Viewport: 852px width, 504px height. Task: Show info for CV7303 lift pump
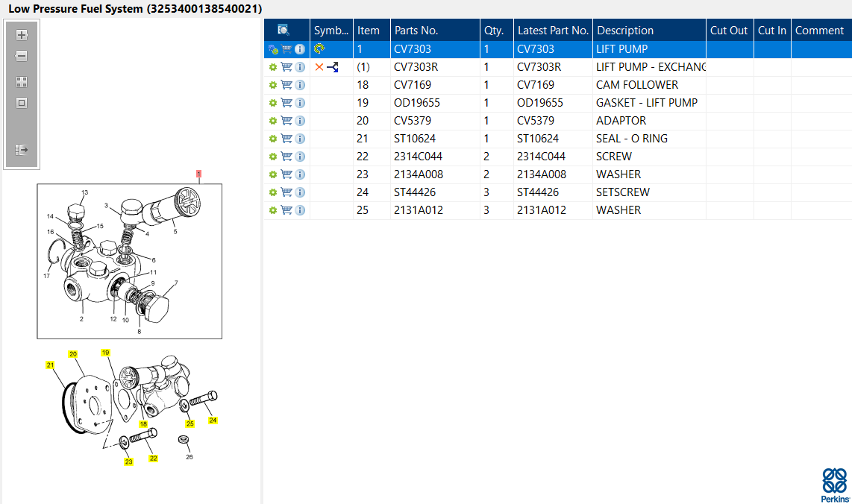click(x=300, y=49)
